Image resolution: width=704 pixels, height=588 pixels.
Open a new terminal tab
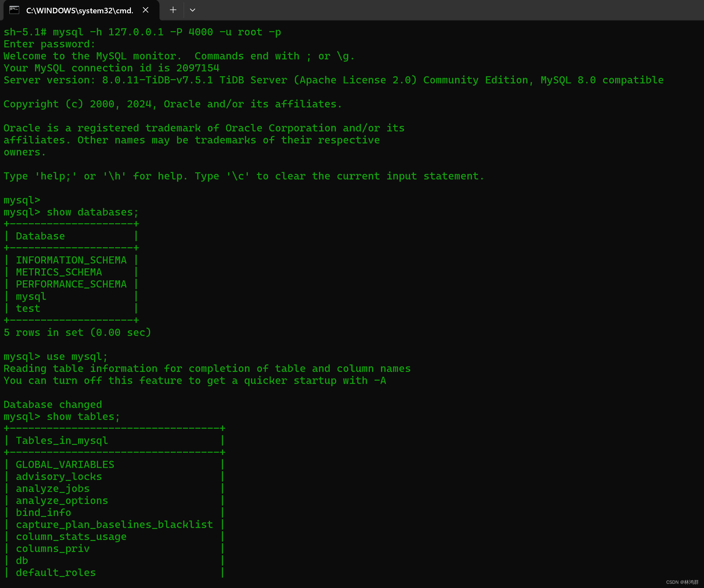(173, 10)
